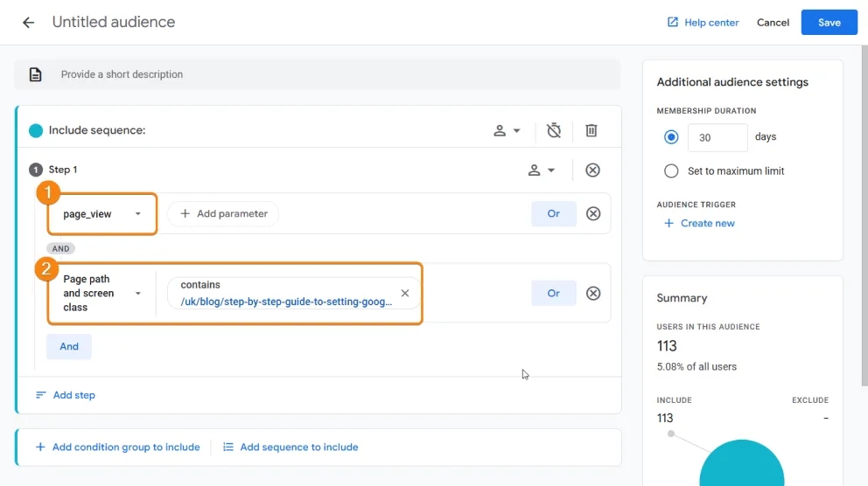Click the teal Include sequence dot
The width and height of the screenshot is (868, 486).
[35, 130]
